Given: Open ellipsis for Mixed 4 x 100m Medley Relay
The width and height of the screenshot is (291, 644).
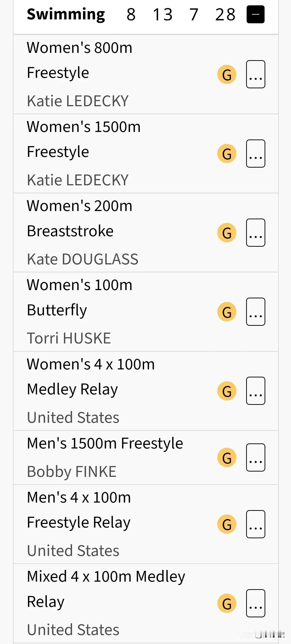Looking at the screenshot, I should [x=256, y=603].
